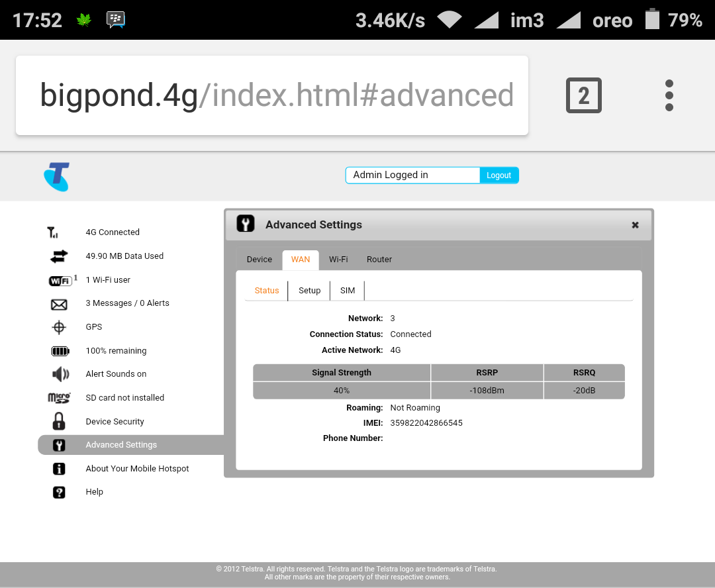
Task: Click the RSRP column header
Action: pyautogui.click(x=487, y=373)
